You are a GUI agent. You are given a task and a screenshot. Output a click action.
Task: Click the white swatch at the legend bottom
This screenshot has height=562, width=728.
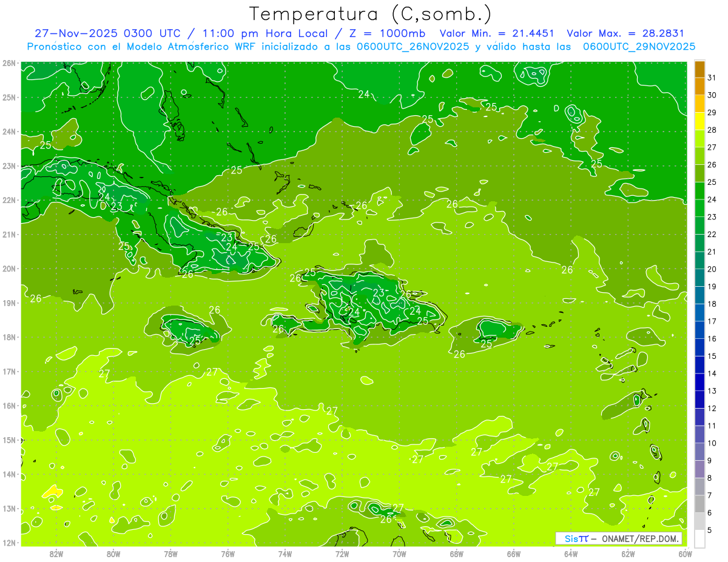[x=699, y=538]
